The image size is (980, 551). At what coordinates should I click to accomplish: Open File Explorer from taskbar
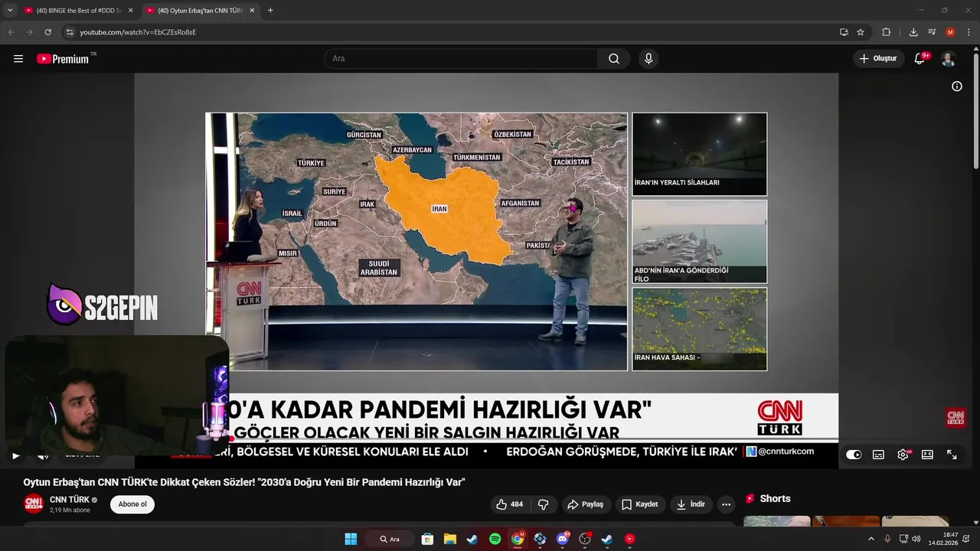coord(450,539)
